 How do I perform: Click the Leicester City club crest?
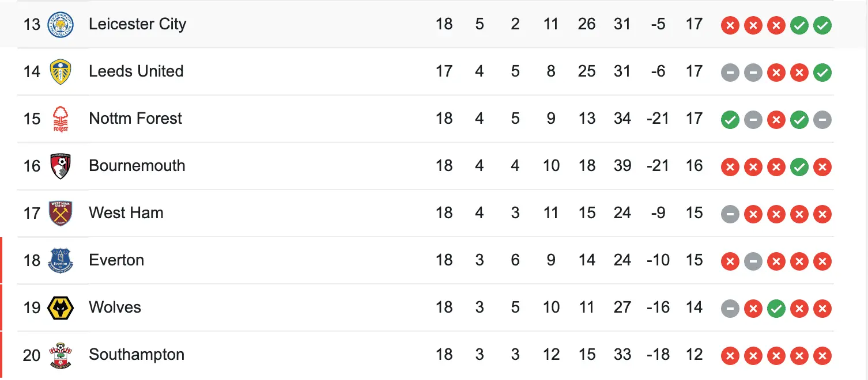61,24
